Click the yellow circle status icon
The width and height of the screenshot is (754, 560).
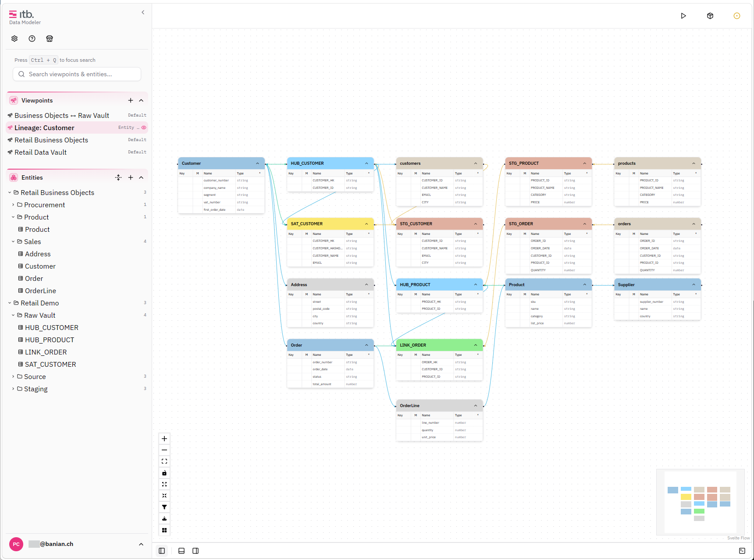(737, 16)
